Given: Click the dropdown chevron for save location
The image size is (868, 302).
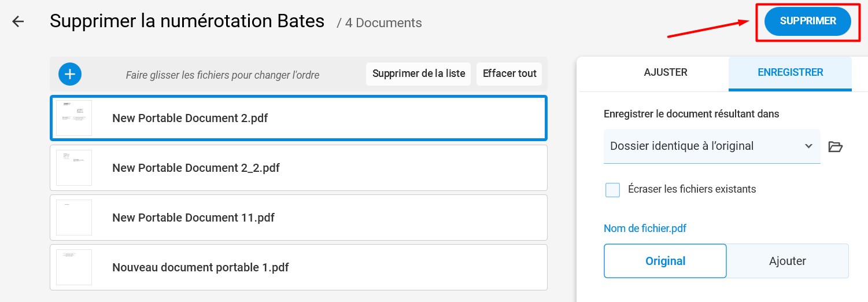Looking at the screenshot, I should click(x=809, y=146).
